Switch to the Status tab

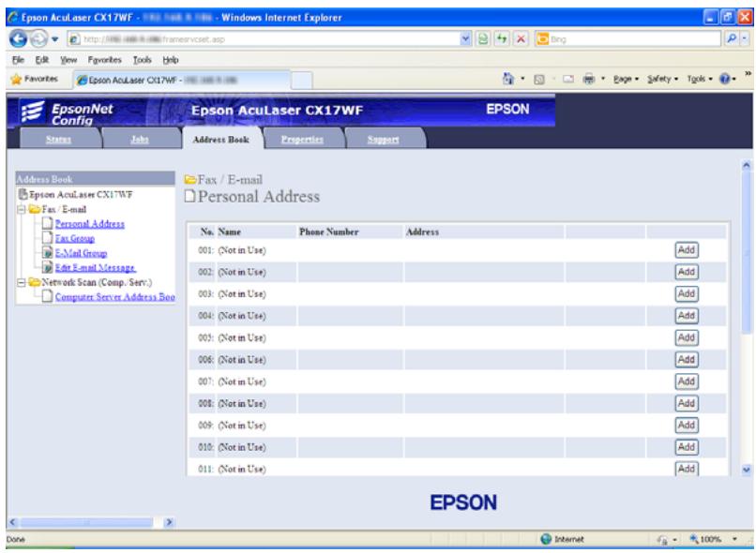click(x=59, y=140)
